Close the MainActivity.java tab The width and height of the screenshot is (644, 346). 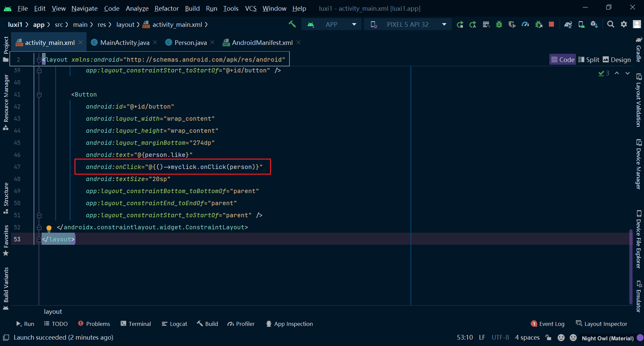[x=155, y=42]
